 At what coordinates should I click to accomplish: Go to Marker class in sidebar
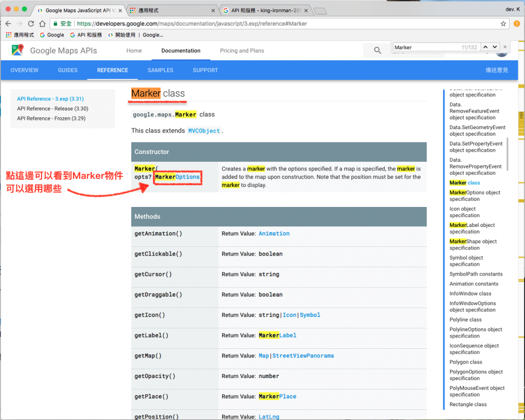(x=465, y=183)
